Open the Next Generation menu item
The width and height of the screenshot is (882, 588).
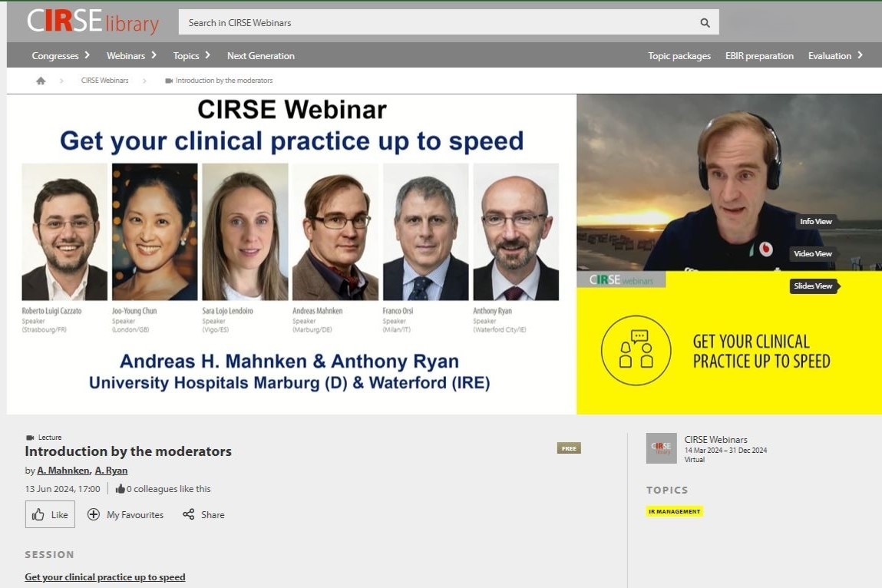[260, 56]
